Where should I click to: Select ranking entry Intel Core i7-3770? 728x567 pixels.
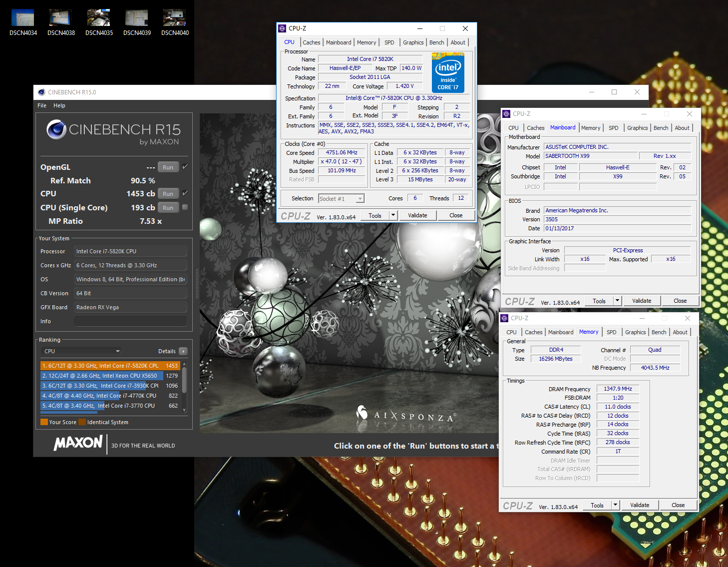click(x=110, y=406)
